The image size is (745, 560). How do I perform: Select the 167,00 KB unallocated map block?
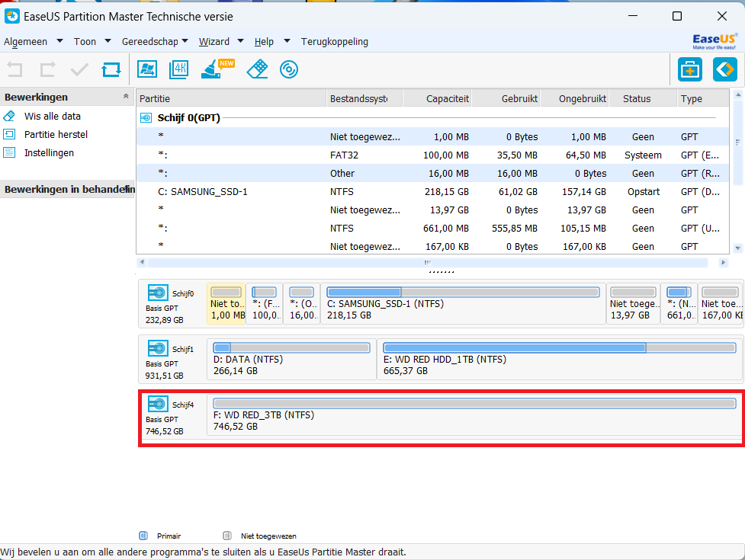coord(721,304)
